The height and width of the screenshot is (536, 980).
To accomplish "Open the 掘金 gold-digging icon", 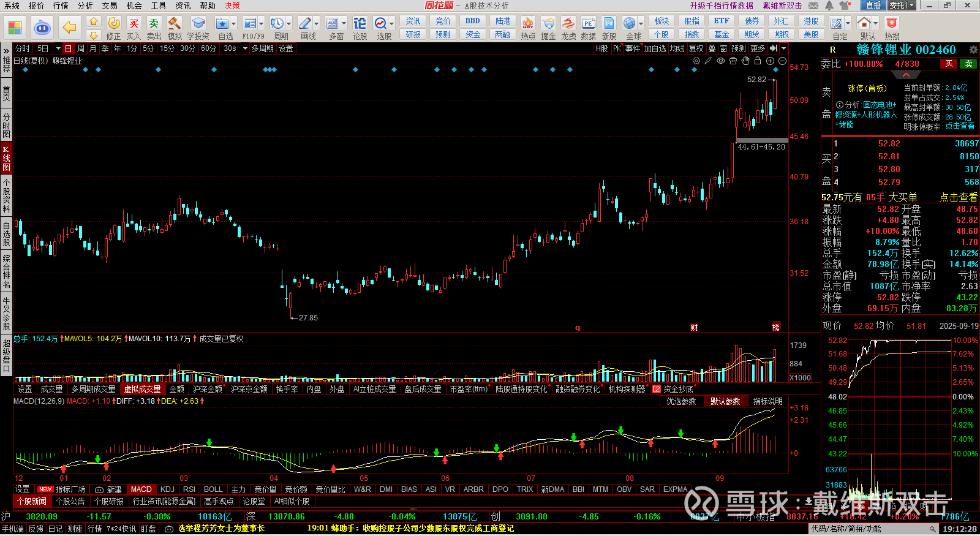I will [548, 23].
